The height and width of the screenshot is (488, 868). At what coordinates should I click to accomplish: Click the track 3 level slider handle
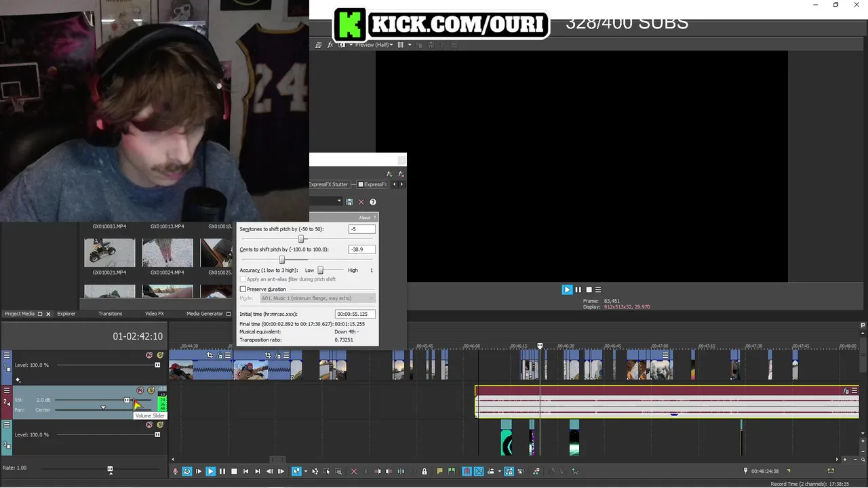coord(157,434)
